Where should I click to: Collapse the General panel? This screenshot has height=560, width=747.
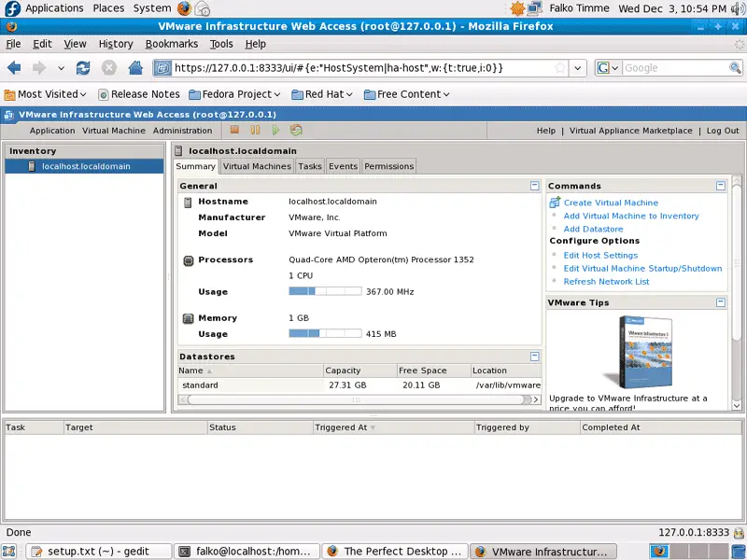[x=534, y=186]
